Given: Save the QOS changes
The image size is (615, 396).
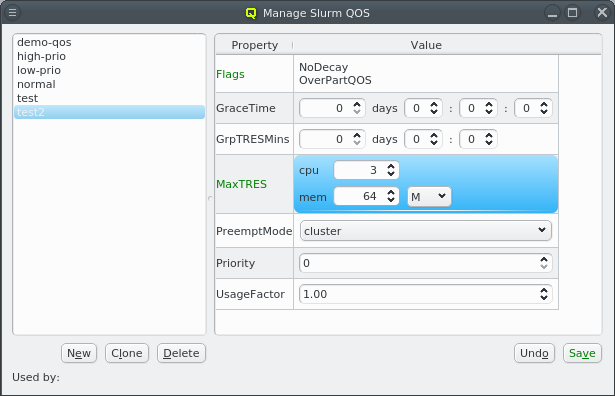Looking at the screenshot, I should point(582,353).
